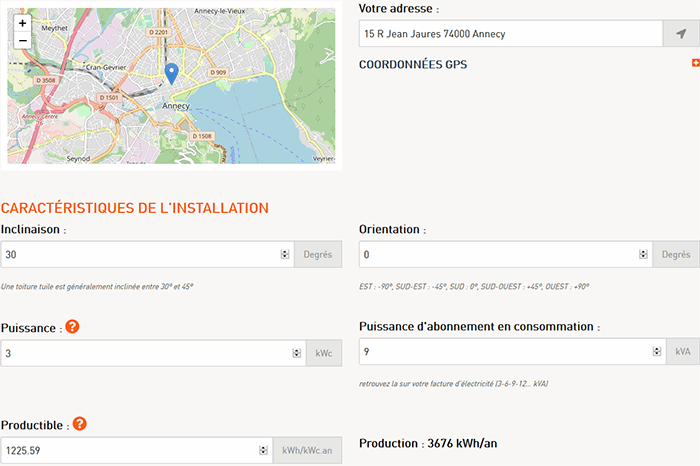Click the Inclinaison spinner arrows

tap(285, 255)
